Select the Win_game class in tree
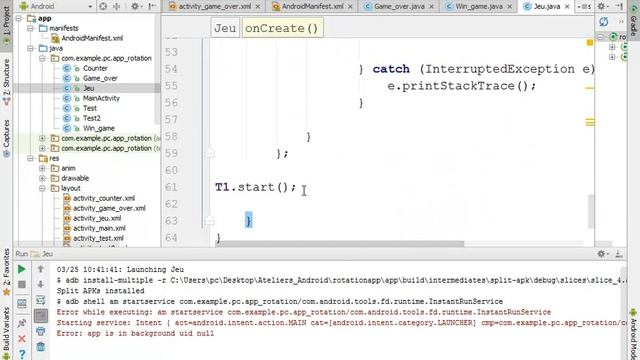The image size is (640, 360). pyautogui.click(x=89, y=128)
